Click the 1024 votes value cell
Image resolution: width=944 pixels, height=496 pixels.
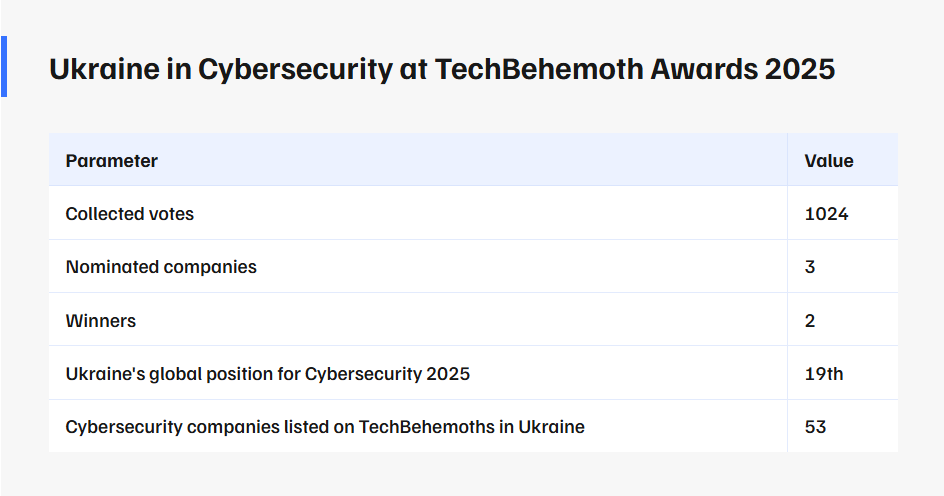tap(826, 213)
